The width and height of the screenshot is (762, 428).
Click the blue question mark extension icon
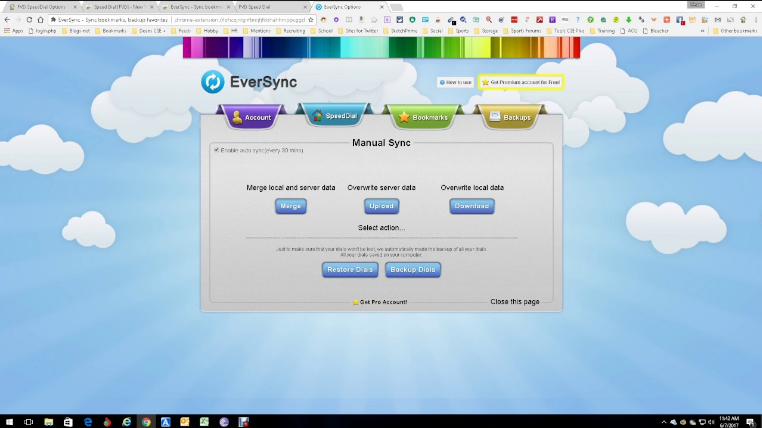[x=577, y=20]
